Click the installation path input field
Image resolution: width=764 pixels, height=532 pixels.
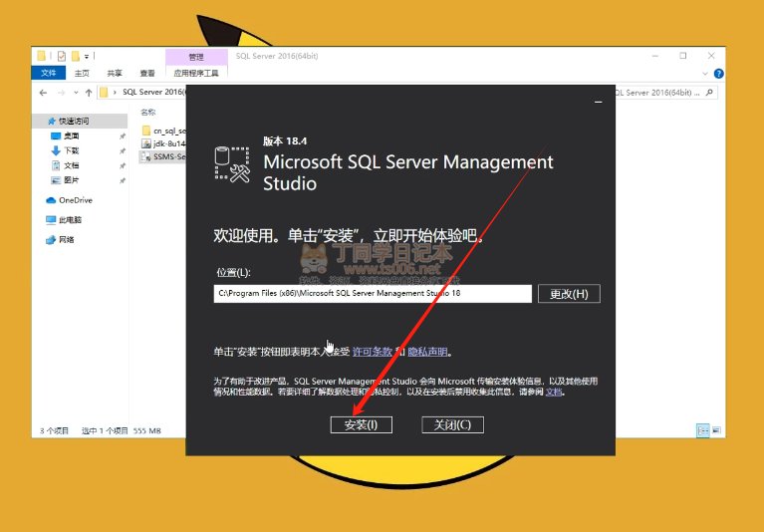click(374, 294)
